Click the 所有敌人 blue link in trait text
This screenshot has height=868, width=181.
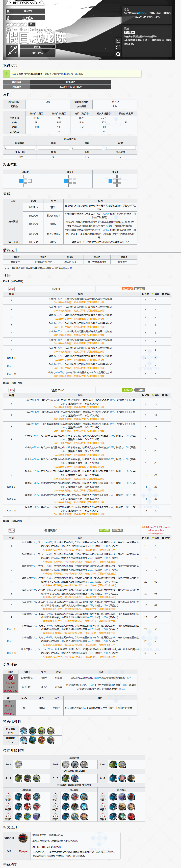(x=143, y=13)
